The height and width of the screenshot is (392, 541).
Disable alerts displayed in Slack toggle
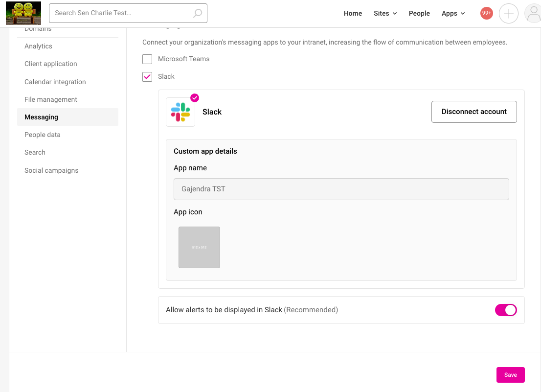pos(506,310)
